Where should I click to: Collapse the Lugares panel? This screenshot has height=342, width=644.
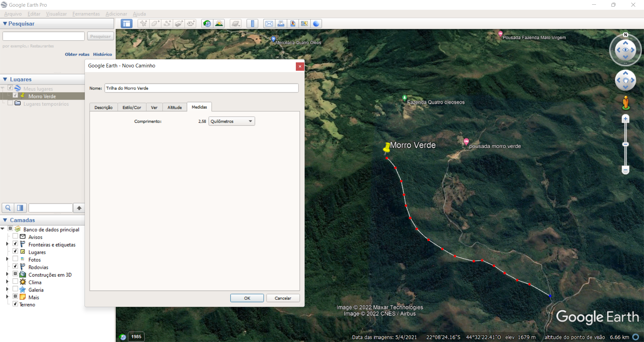(x=5, y=79)
